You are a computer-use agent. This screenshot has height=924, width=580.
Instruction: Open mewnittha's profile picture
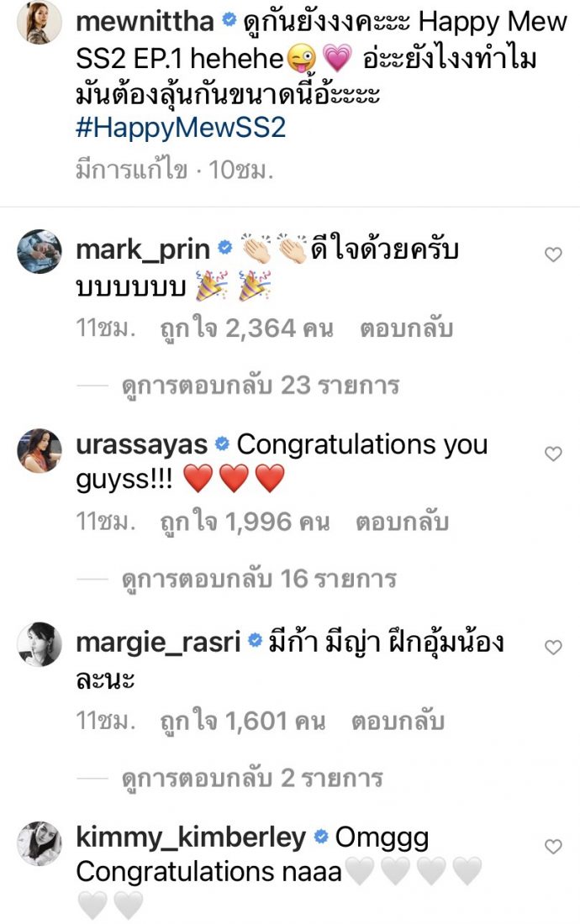(x=39, y=23)
